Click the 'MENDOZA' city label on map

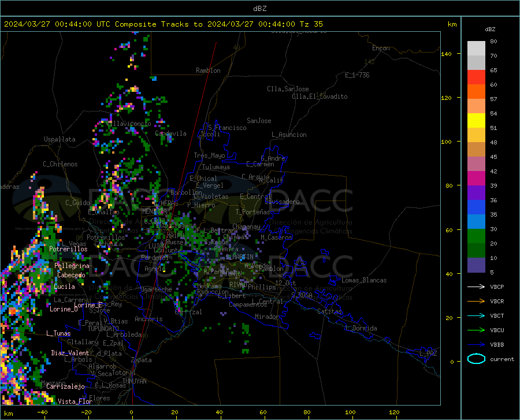pyautogui.click(x=154, y=211)
